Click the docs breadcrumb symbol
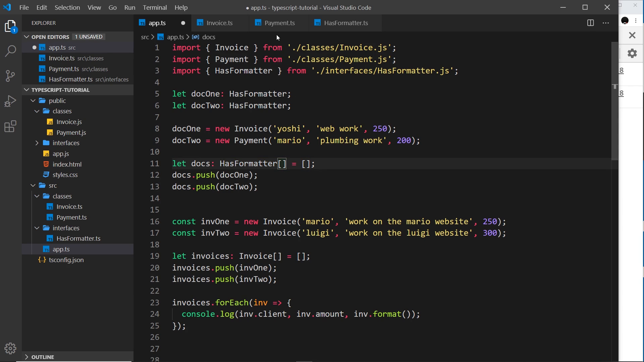The width and height of the screenshot is (644, 362). coord(208,37)
